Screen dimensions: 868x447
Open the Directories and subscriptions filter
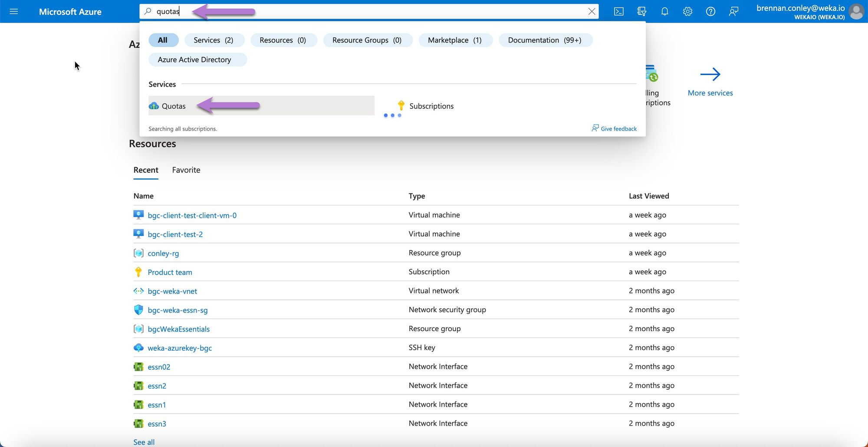tap(641, 11)
